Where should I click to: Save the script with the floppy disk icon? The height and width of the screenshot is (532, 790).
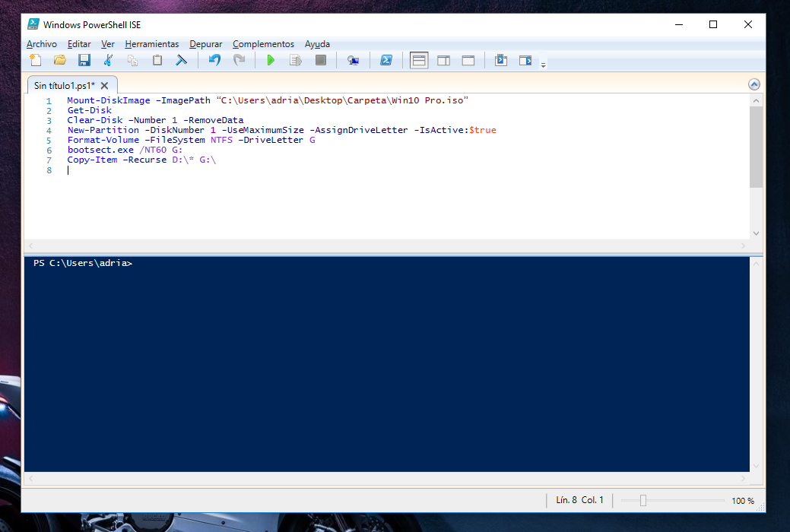tap(84, 61)
